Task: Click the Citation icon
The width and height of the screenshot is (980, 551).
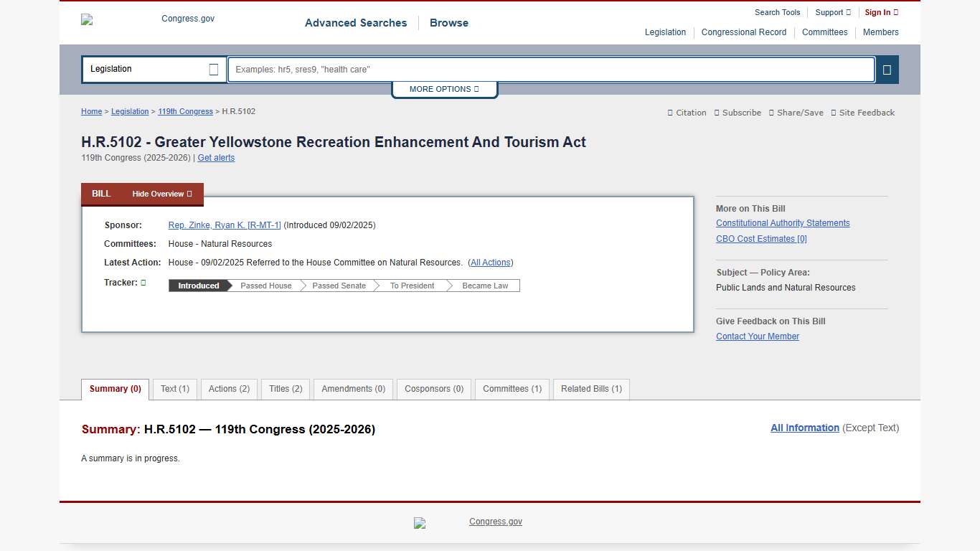Action: click(x=672, y=113)
